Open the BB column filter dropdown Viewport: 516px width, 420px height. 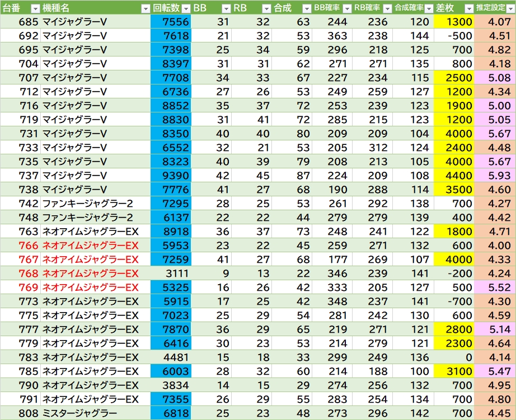[226, 9]
